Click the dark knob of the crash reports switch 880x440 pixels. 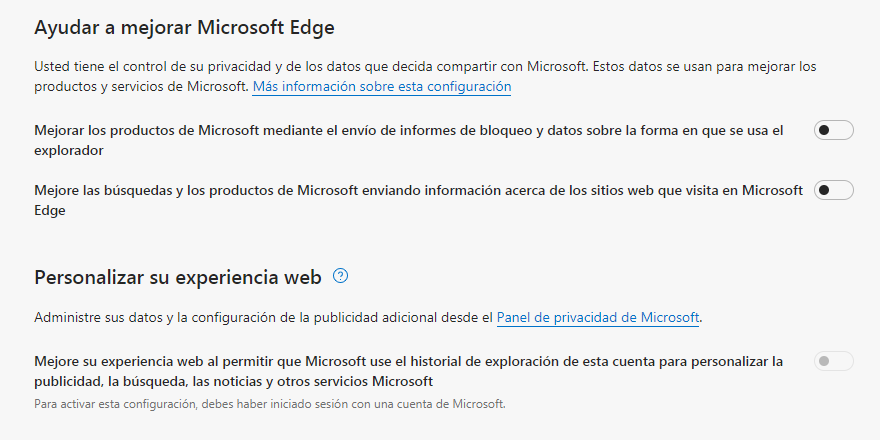click(x=824, y=130)
